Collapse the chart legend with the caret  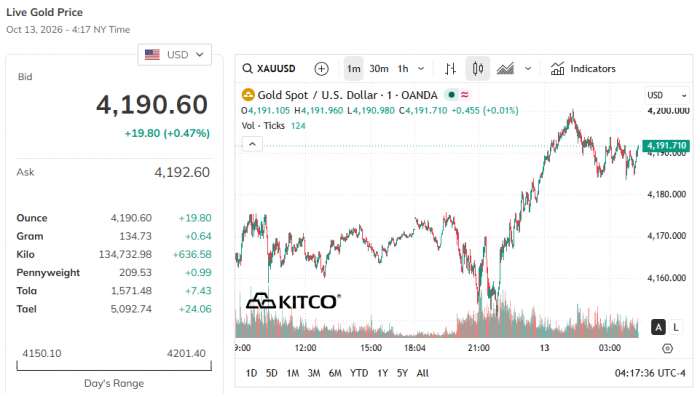click(252, 144)
